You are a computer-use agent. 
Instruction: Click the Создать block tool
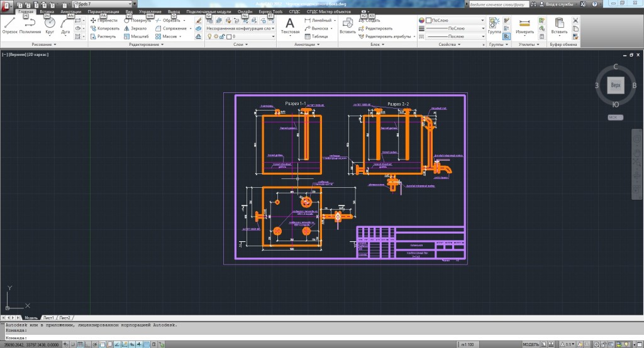pyautogui.click(x=369, y=20)
